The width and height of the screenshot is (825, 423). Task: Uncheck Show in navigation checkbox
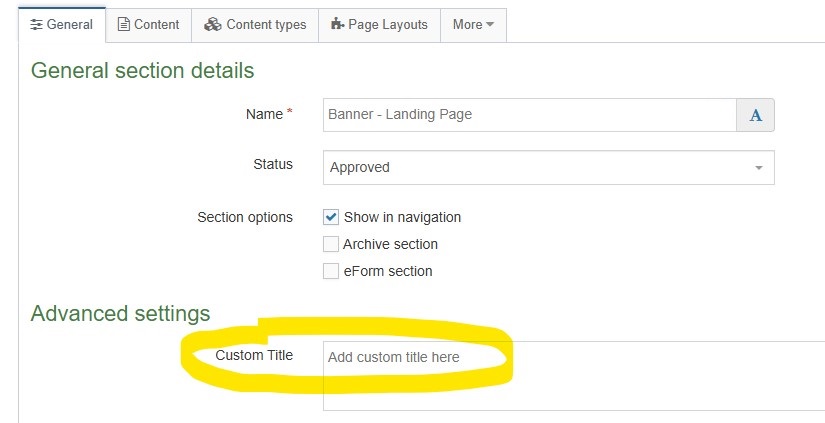pyautogui.click(x=330, y=217)
